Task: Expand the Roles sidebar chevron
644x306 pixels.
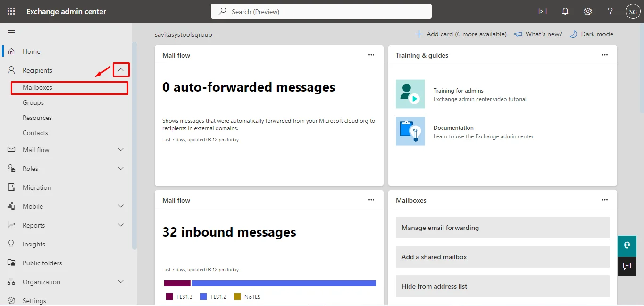Action: pos(121,168)
